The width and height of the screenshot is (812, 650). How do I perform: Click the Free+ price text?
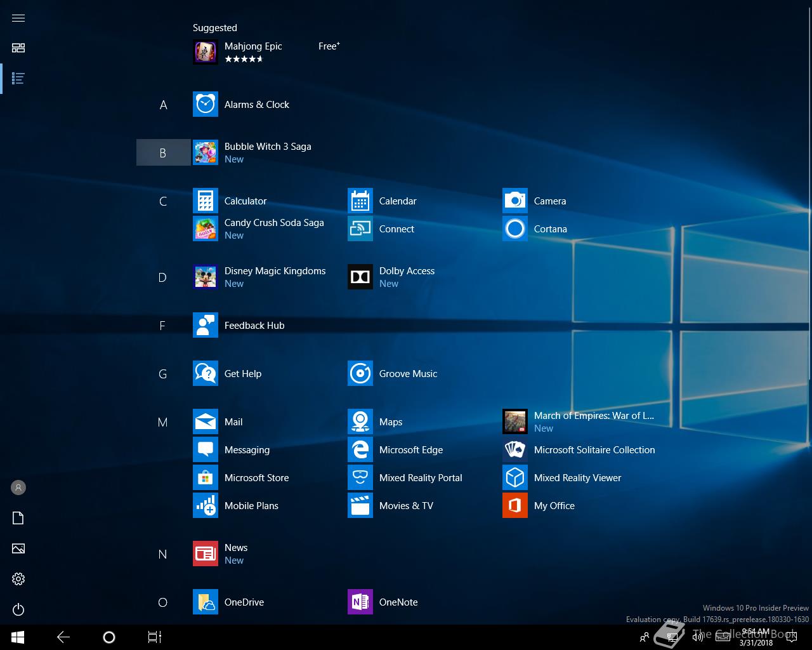329,46
